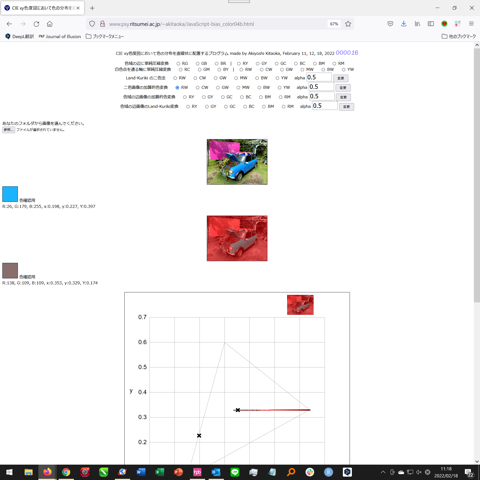The height and width of the screenshot is (480, 480).
Task: Select the GM radio button
Action: point(199,70)
